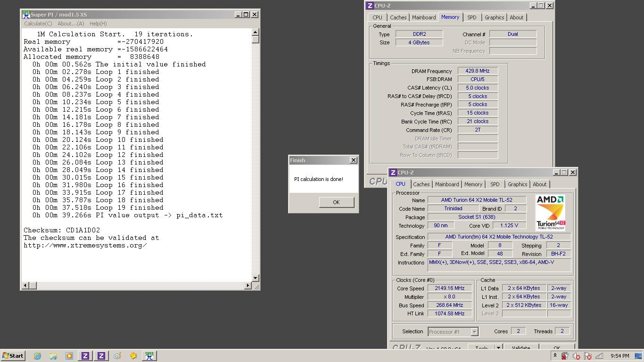Click the DRAM Frequency value 429.8 MHz
This screenshot has height=362, width=644.
pos(478,71)
